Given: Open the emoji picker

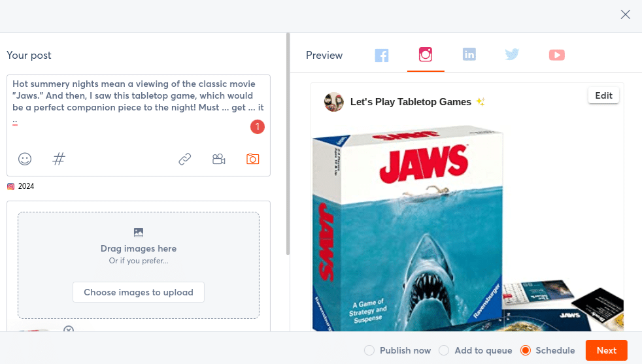Looking at the screenshot, I should click(24, 159).
